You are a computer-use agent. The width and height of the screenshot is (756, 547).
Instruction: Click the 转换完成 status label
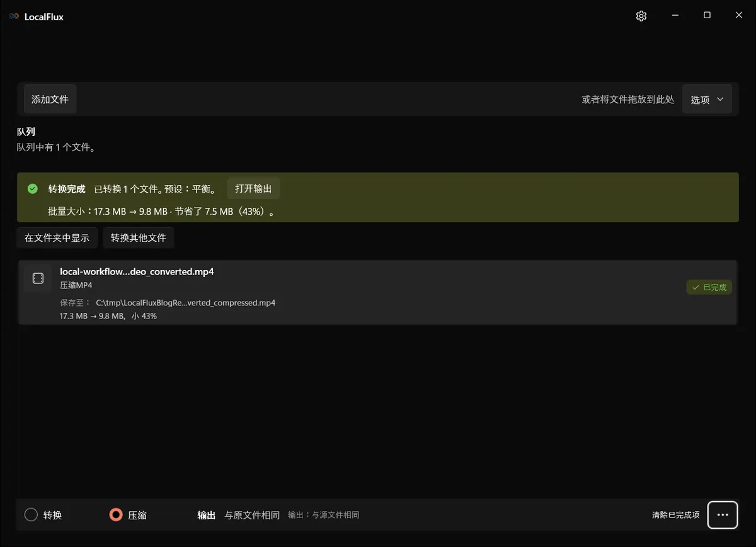67,189
